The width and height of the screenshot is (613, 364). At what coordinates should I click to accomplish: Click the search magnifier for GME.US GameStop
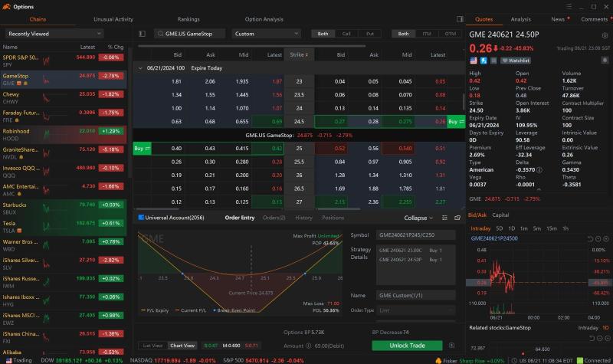159,34
